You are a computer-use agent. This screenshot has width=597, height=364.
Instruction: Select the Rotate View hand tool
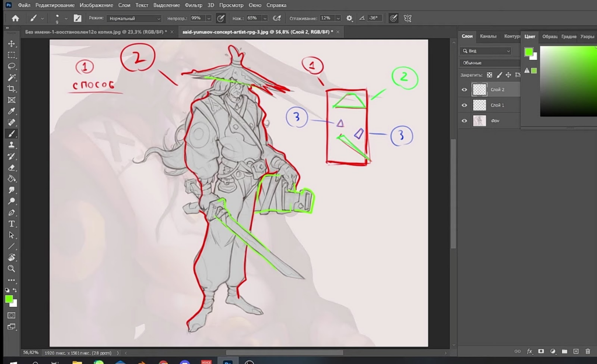pyautogui.click(x=12, y=257)
